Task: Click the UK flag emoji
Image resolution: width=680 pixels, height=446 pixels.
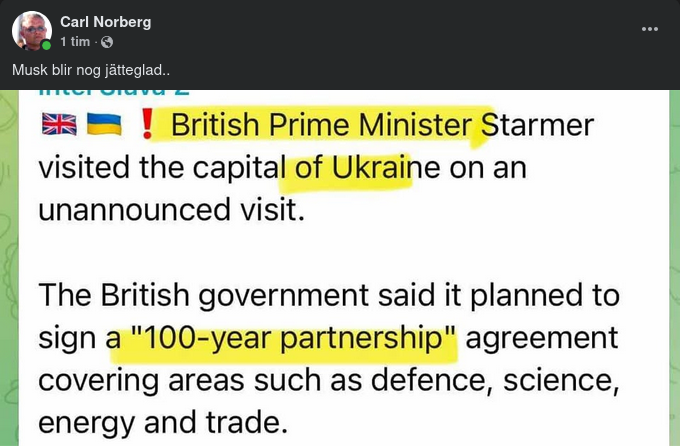Action: [59, 125]
